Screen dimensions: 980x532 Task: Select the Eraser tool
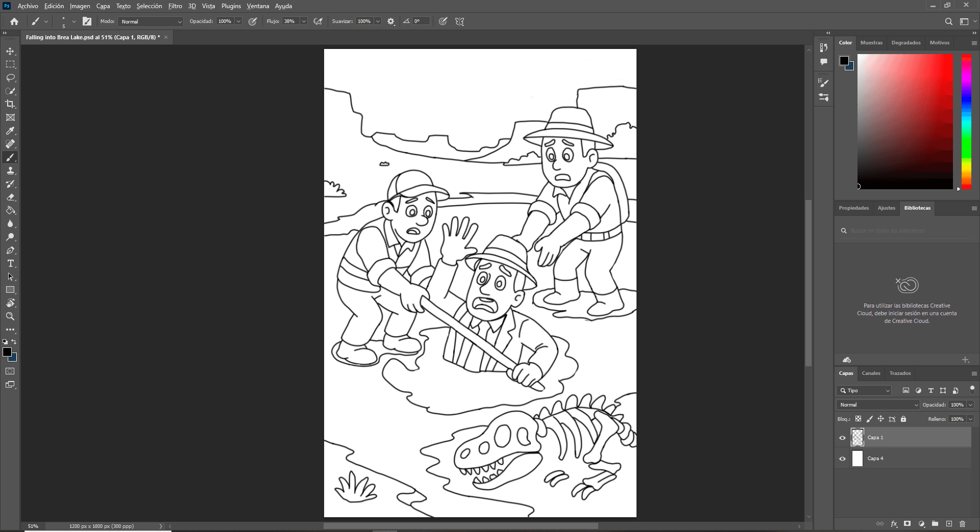coord(10,197)
